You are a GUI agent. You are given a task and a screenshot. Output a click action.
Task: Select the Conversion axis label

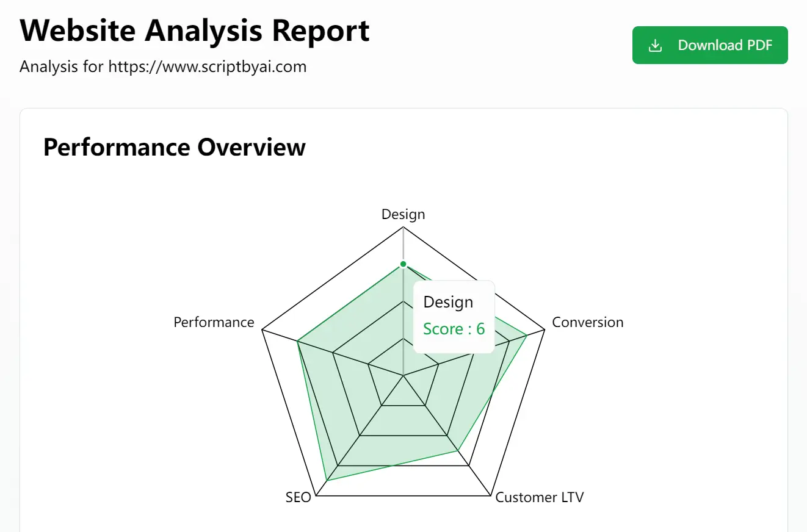pyautogui.click(x=588, y=322)
